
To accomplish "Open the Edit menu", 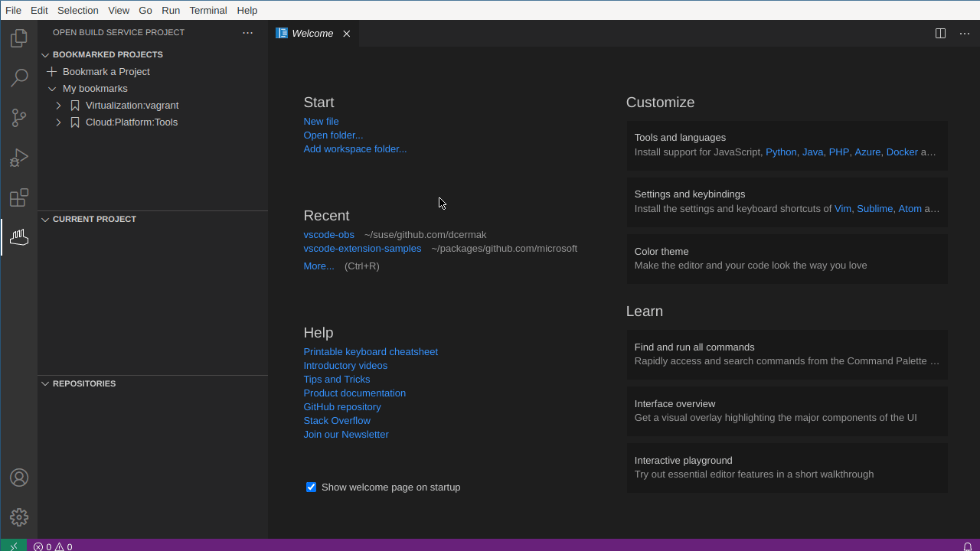I will tap(39, 10).
